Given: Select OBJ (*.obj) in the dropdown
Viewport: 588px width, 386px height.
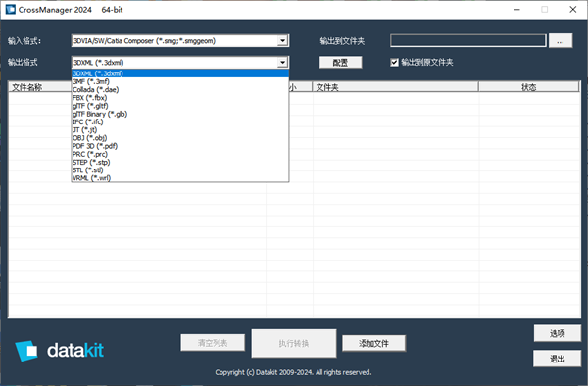Looking at the screenshot, I should point(180,138).
